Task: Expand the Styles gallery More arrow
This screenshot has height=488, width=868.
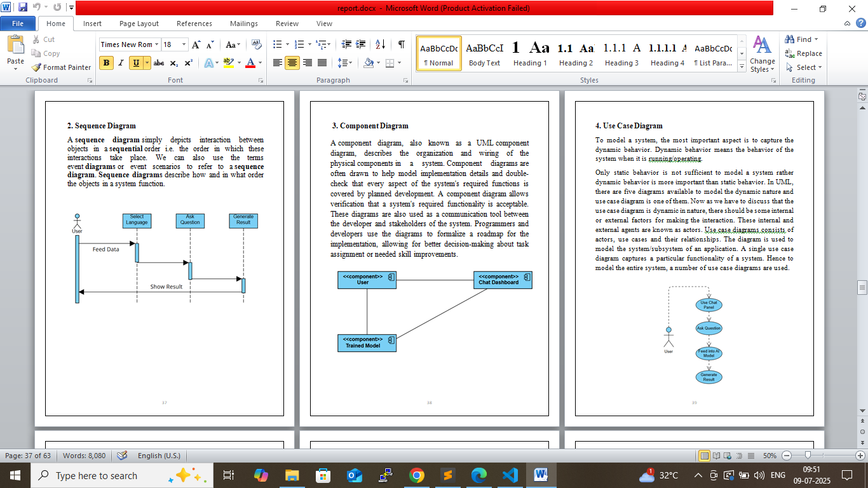Action: point(742,66)
